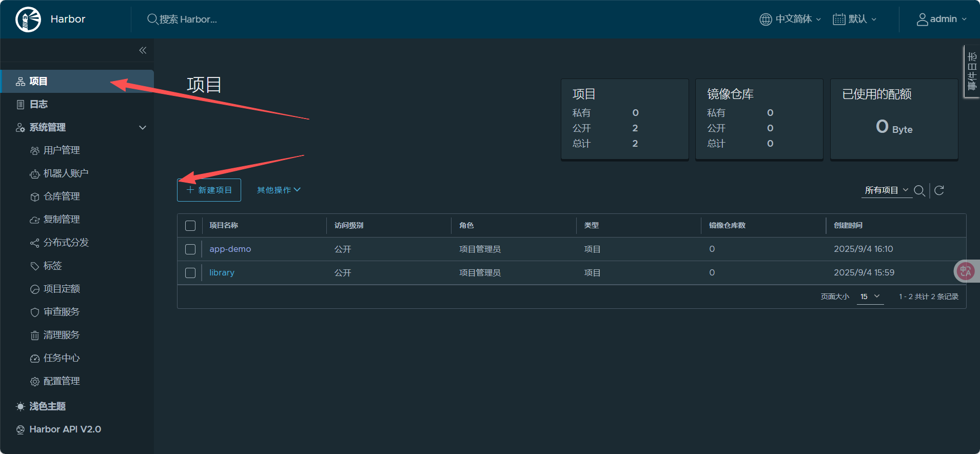Sort by the 创建时间 column header
This screenshot has width=980, height=454.
point(848,226)
